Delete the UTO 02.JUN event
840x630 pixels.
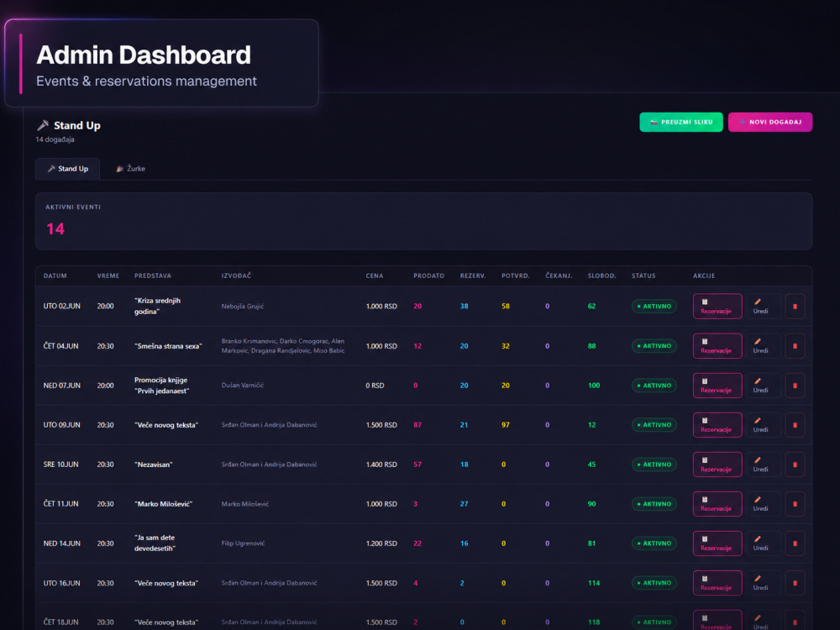[795, 307]
